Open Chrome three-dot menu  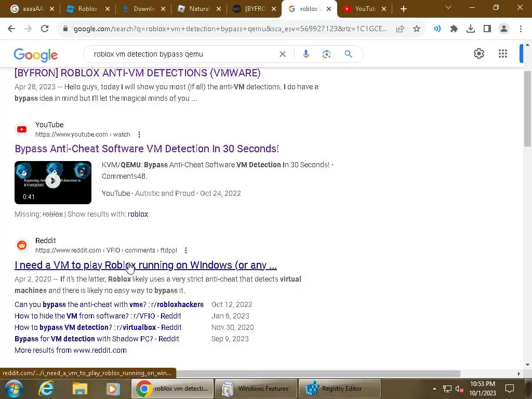click(521, 29)
